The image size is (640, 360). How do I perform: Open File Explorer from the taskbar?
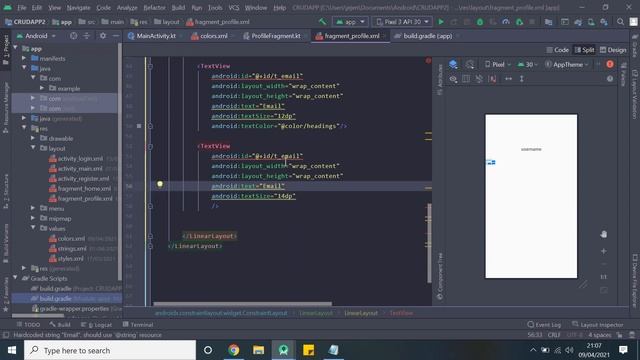pyautogui.click(x=258, y=350)
